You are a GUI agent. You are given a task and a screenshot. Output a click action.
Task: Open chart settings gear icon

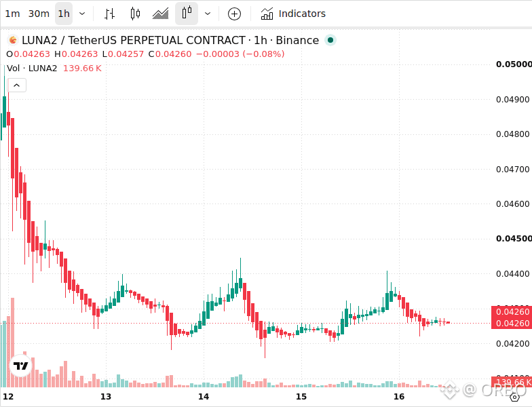[x=514, y=397]
